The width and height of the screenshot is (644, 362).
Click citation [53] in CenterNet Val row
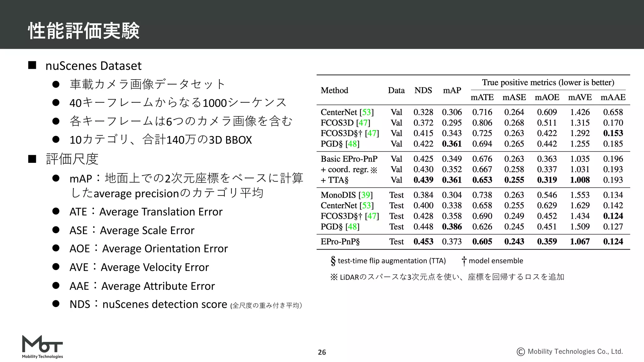[366, 112]
